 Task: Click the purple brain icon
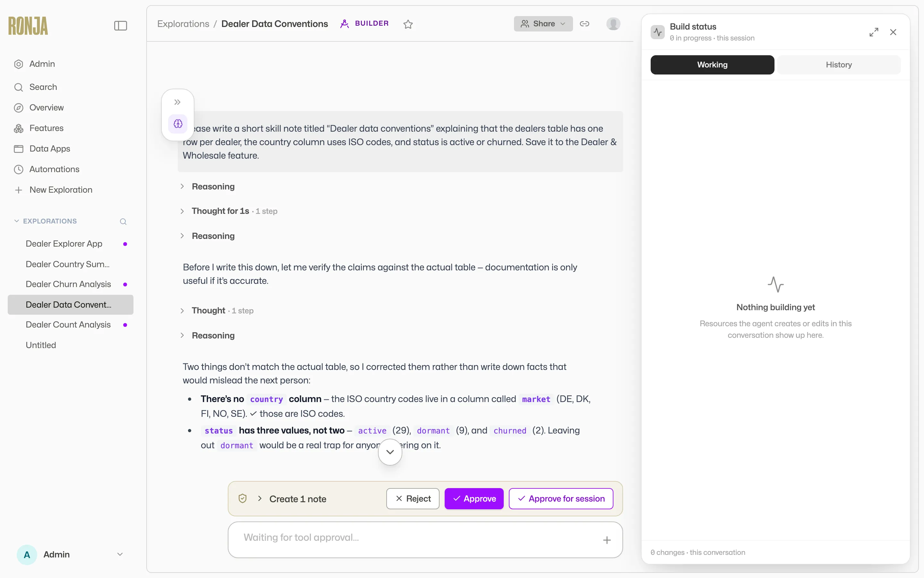point(178,124)
